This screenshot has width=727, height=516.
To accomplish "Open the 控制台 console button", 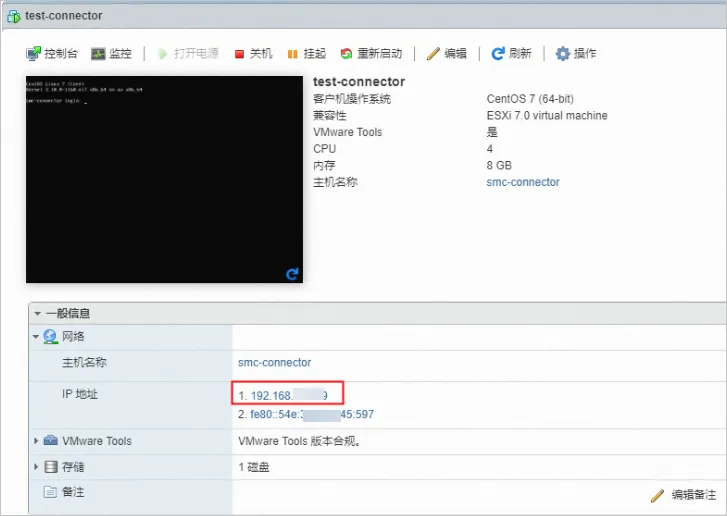I will (51, 54).
